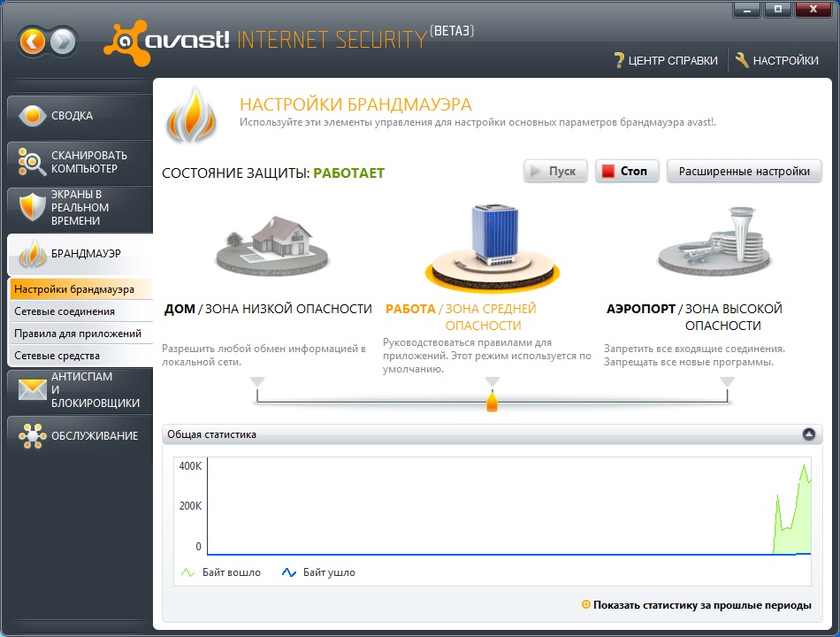Click ДОМ / ЗОНА НИЗКОЙ ОПАСНОСТИ label

pyautogui.click(x=268, y=309)
